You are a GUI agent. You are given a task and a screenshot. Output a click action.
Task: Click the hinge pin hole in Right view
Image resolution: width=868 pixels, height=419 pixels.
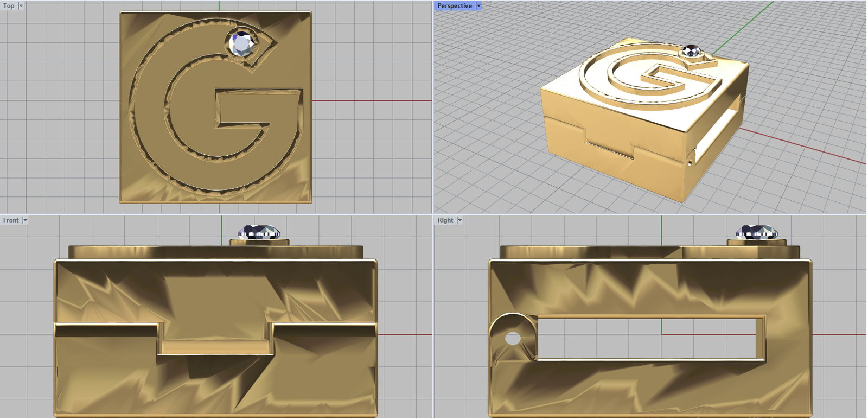(513, 339)
